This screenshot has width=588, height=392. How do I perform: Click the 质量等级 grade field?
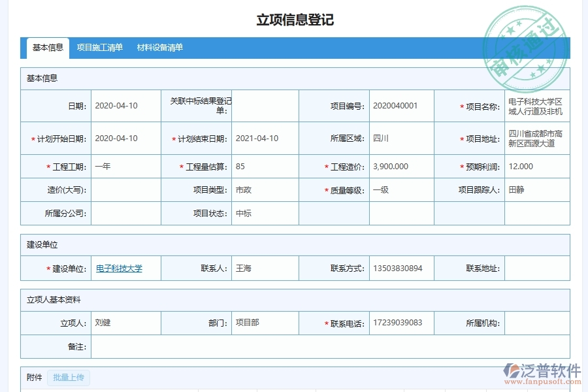[x=400, y=189]
